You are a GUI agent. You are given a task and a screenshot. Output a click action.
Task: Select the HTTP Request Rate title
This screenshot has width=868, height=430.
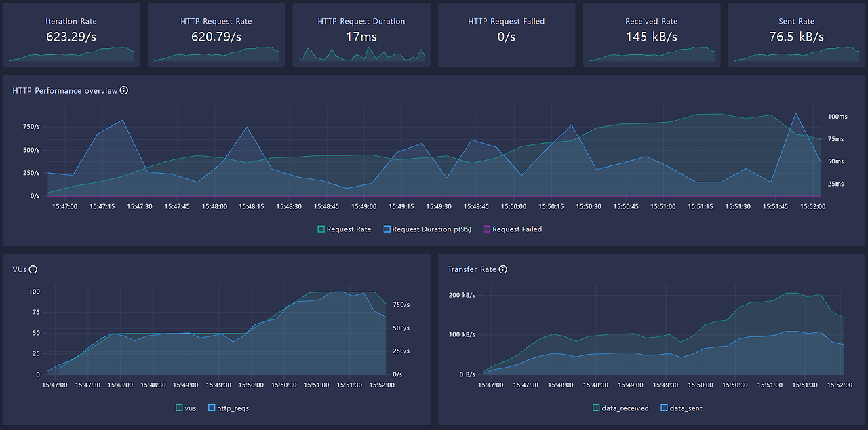[x=216, y=22]
